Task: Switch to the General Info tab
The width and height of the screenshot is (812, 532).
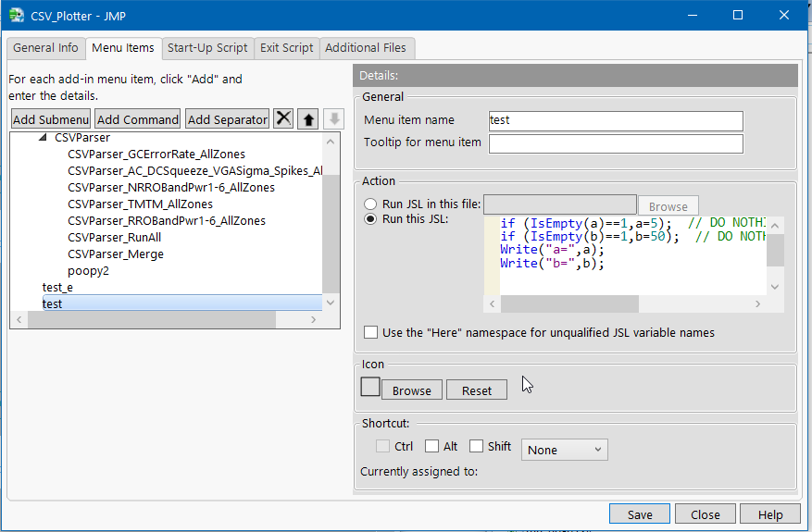Action: point(45,47)
